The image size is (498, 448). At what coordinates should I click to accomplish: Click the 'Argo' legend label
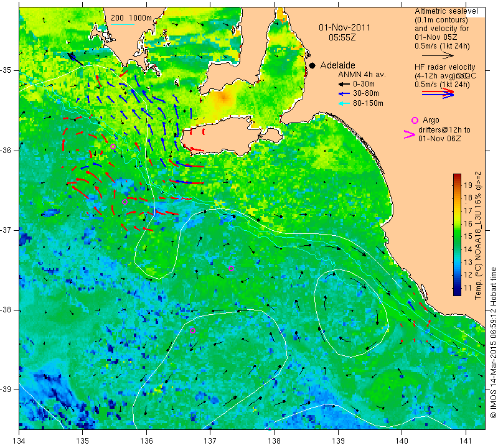[431, 120]
